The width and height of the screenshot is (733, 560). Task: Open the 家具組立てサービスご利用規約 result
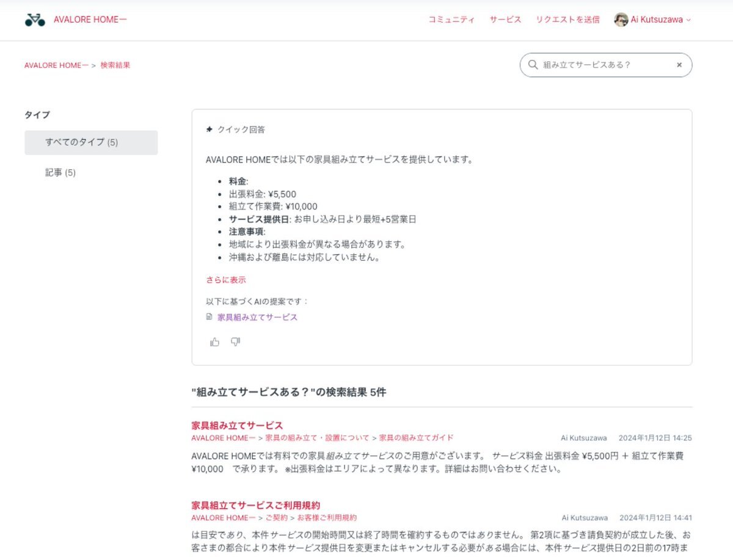pyautogui.click(x=255, y=505)
